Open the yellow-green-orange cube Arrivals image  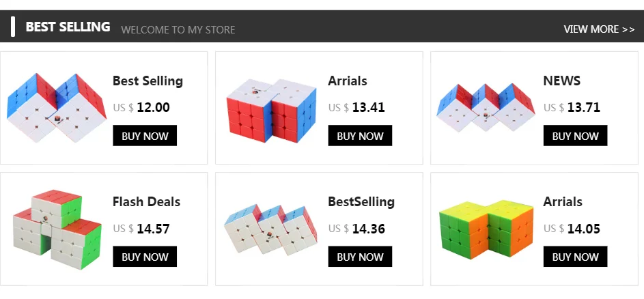pyautogui.click(x=486, y=229)
